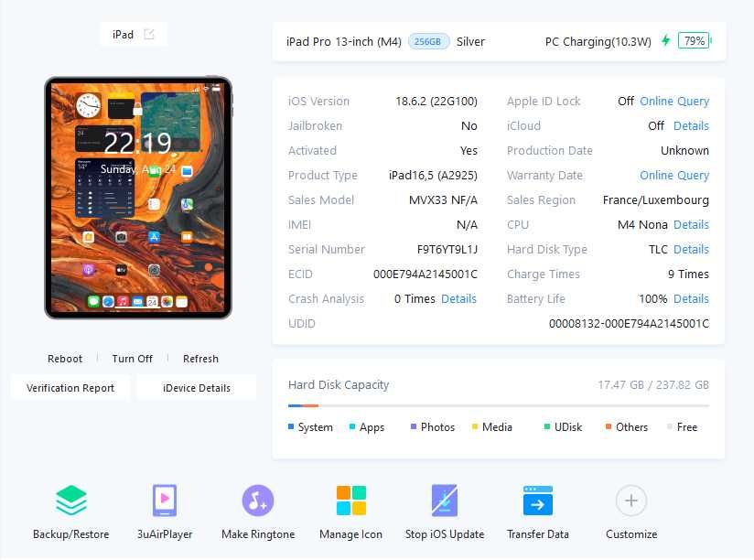Click PC Charging(10.3W) status text

coord(598,41)
